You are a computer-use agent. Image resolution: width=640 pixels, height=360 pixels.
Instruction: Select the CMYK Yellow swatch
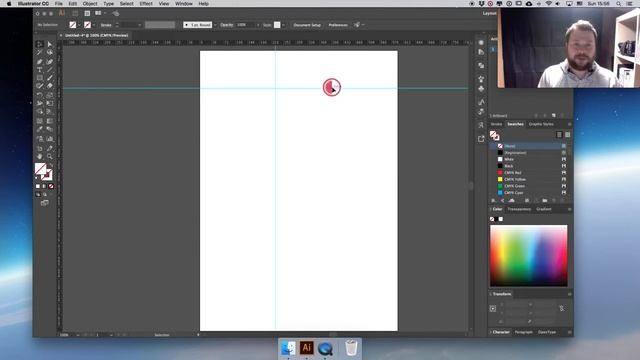tap(528, 179)
